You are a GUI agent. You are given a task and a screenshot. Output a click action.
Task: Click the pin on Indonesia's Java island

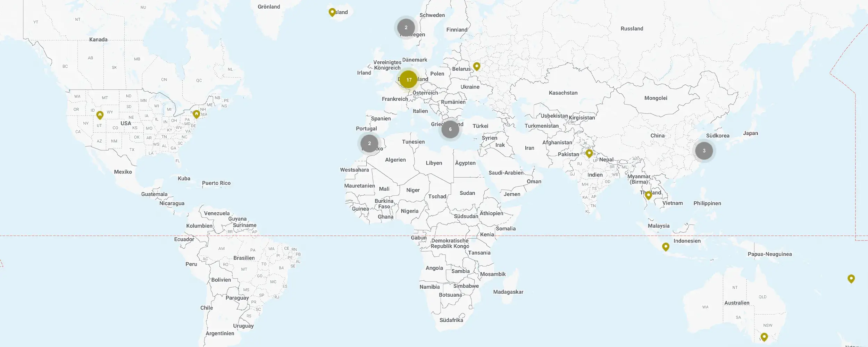tap(666, 247)
